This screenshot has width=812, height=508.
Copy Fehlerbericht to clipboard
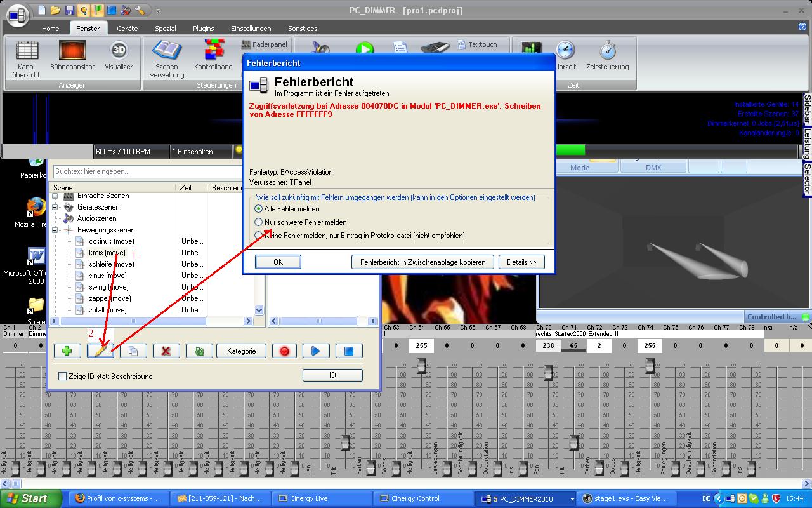coord(422,262)
